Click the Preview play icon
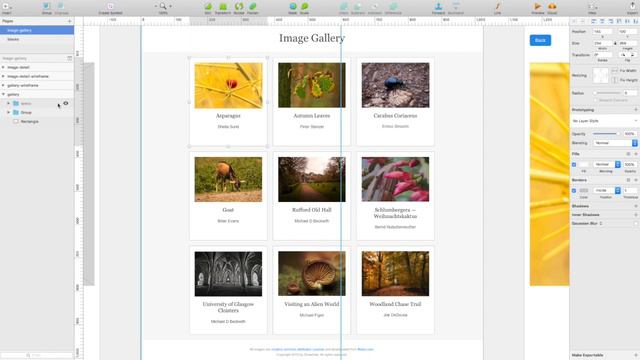The width and height of the screenshot is (640, 360). tap(538, 7)
